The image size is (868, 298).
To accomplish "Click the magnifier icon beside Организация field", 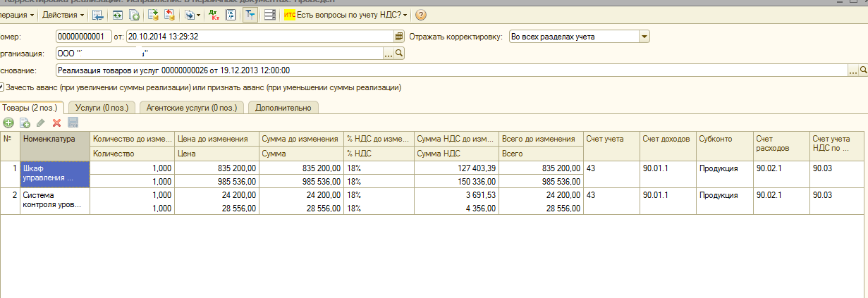I will 398,54.
